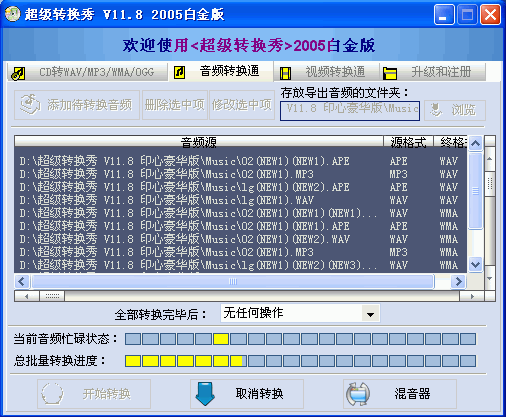Click the 总批量转换进度 progress bar
This screenshot has height=417, width=506.
click(301, 361)
